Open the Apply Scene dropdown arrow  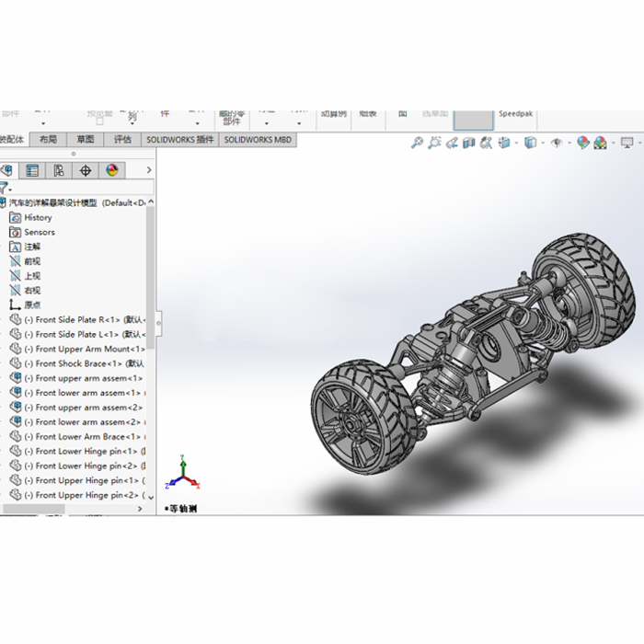pos(614,144)
